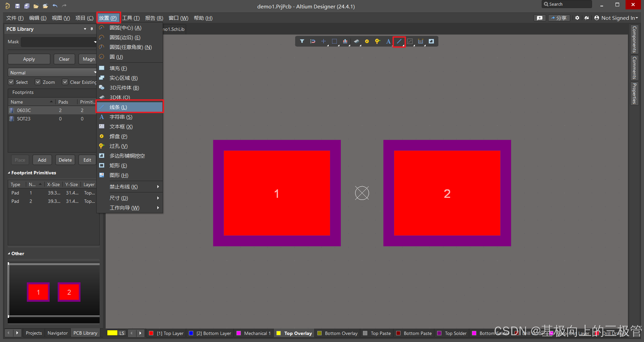Click the extensions plug icon near gear
The width and height of the screenshot is (644, 342).
(586, 18)
